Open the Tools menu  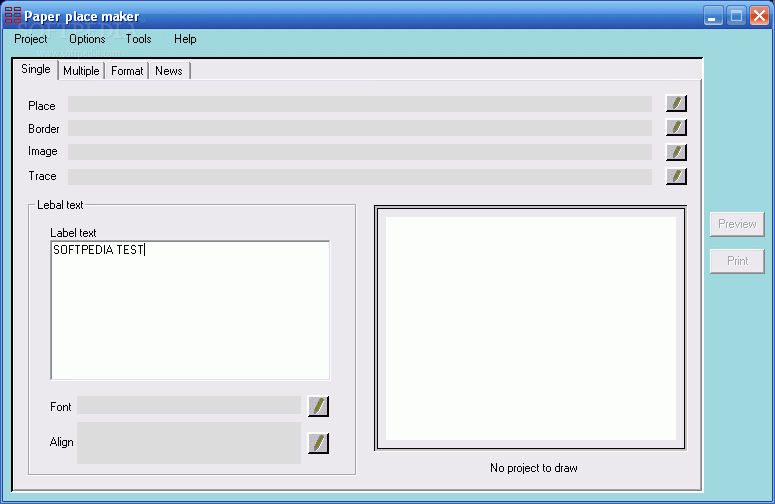(138, 39)
